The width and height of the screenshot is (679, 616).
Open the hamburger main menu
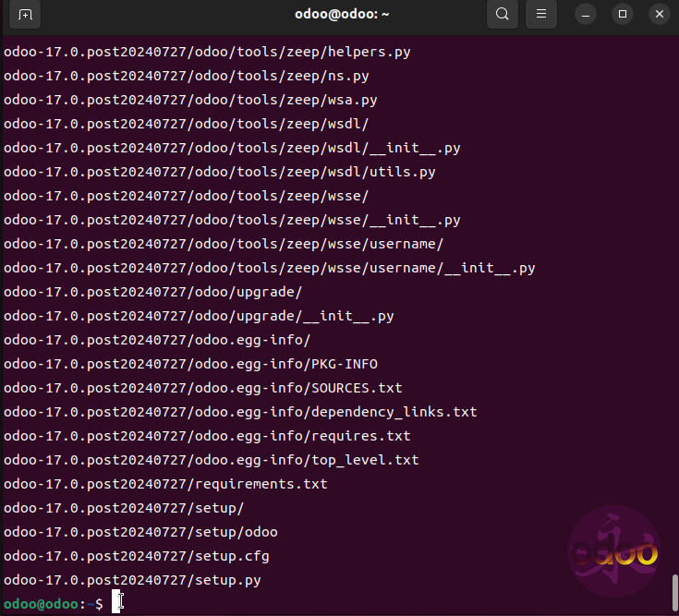pos(541,14)
